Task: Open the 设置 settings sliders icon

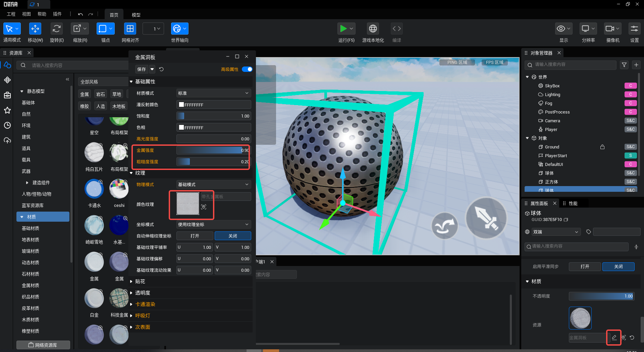Action: [634, 29]
